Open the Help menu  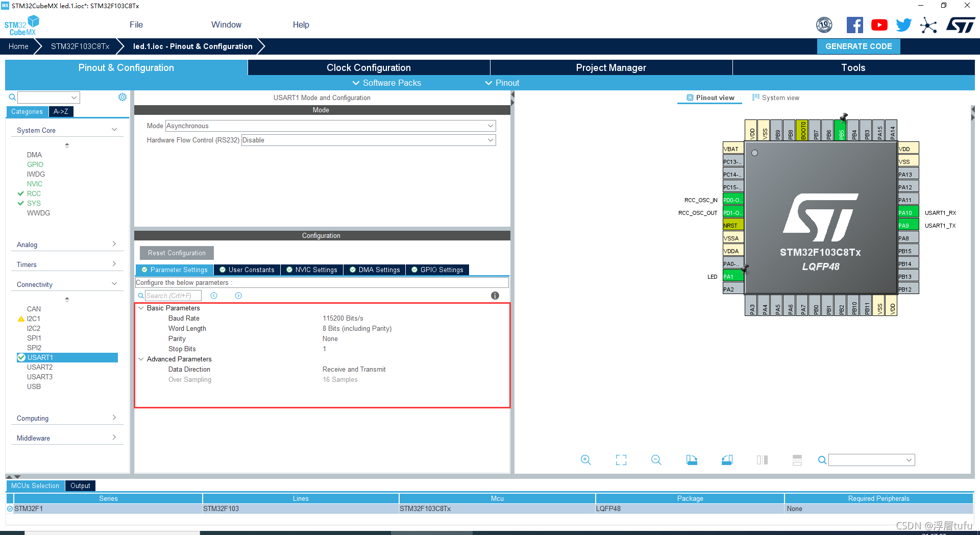pyautogui.click(x=301, y=25)
